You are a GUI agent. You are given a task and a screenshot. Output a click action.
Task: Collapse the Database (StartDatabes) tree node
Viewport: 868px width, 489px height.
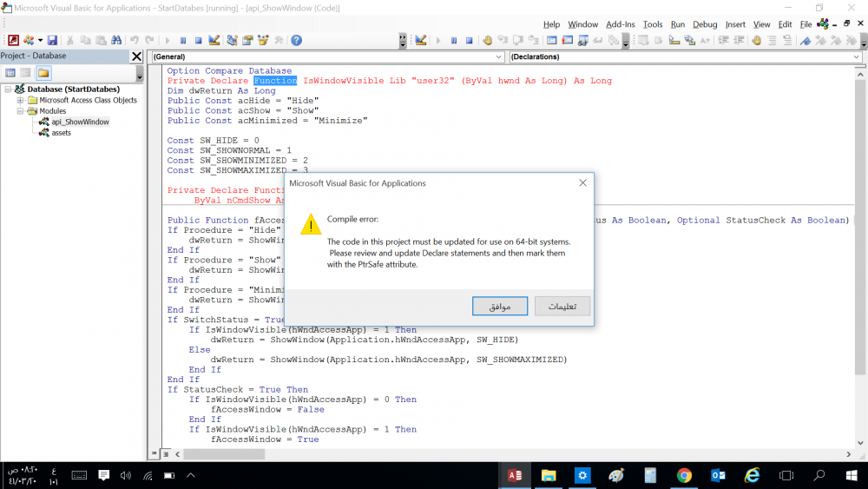pyautogui.click(x=9, y=89)
